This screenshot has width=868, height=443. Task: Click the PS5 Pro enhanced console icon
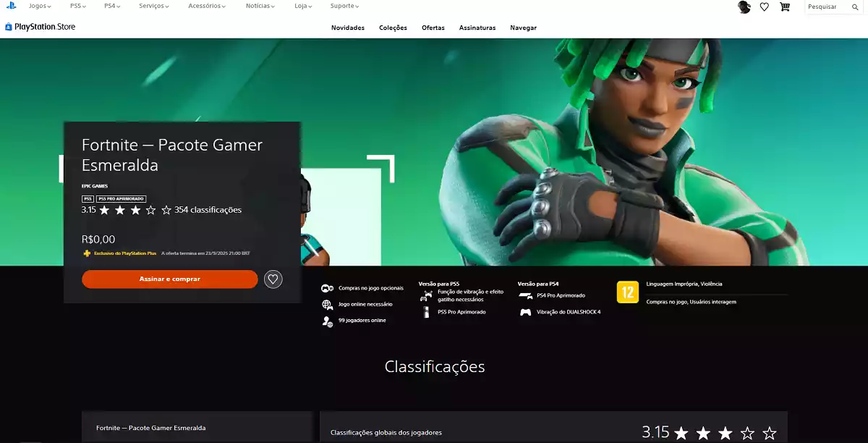click(426, 312)
